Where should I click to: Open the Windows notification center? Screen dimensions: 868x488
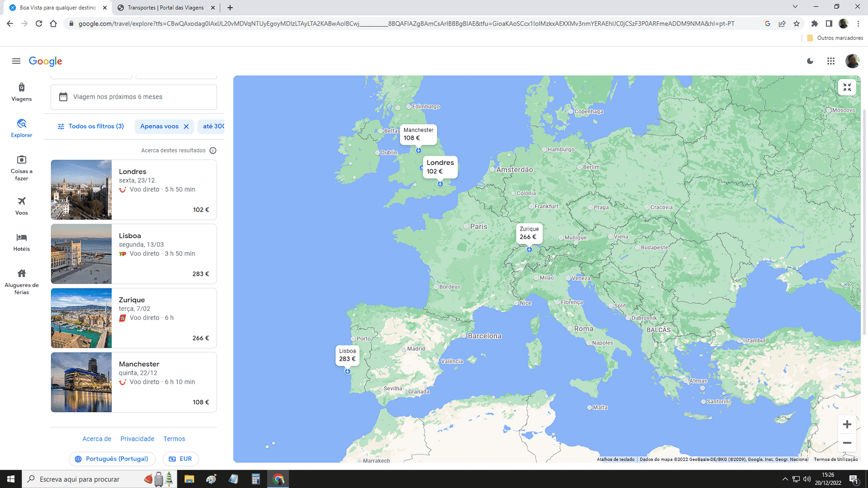(x=854, y=479)
